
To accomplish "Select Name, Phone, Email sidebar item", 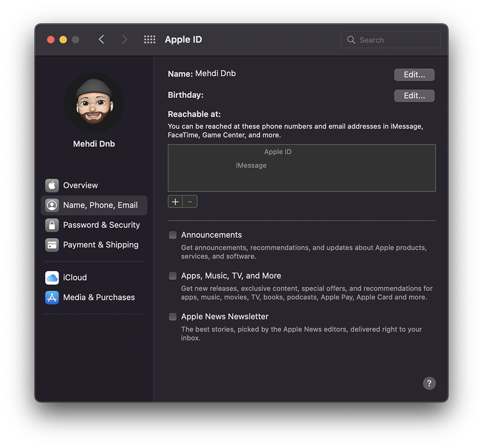I will [94, 205].
